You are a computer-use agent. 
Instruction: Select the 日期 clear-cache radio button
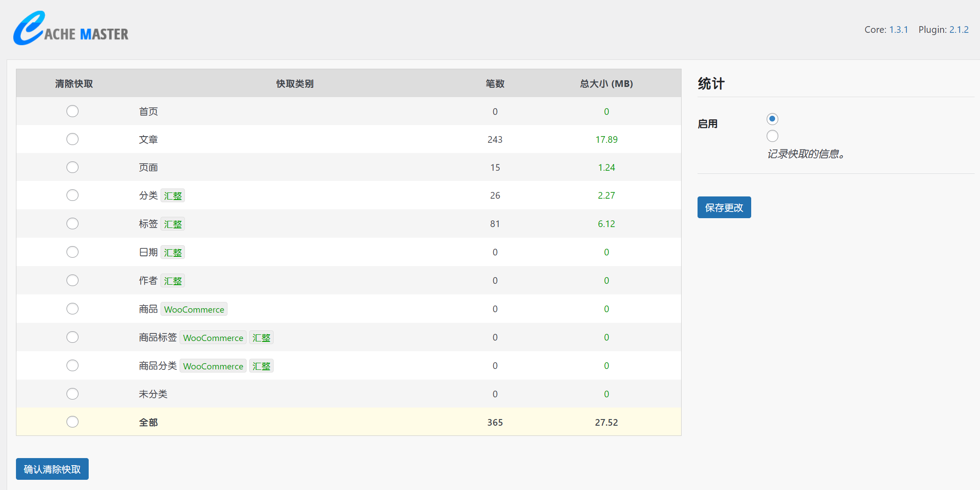click(x=72, y=252)
